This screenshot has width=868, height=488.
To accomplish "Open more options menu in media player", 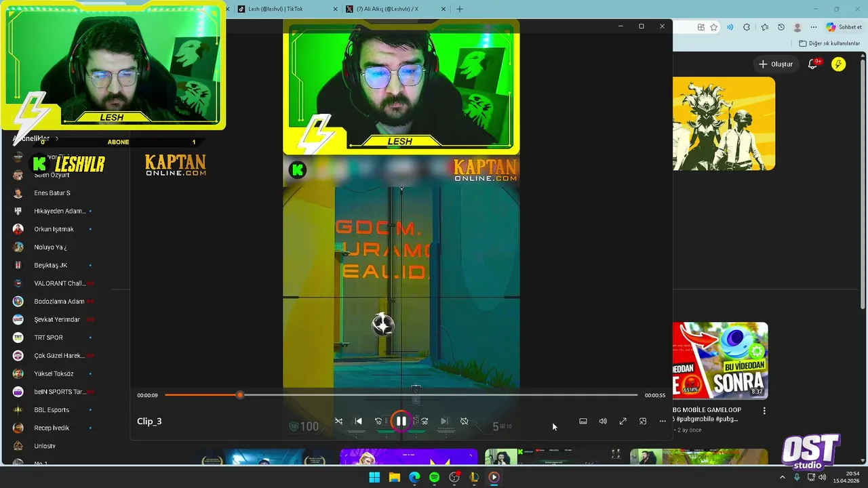I will (663, 421).
